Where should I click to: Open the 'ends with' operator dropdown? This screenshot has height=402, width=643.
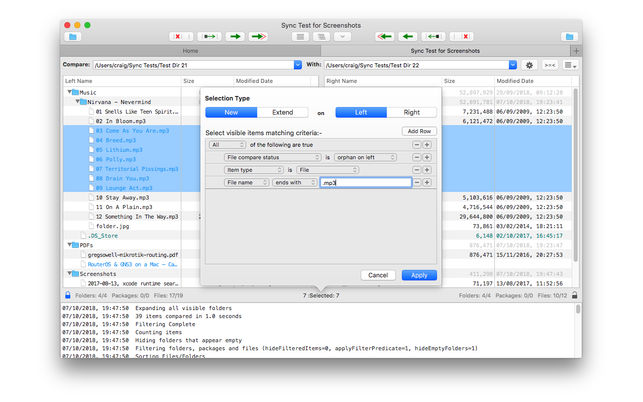click(x=294, y=182)
